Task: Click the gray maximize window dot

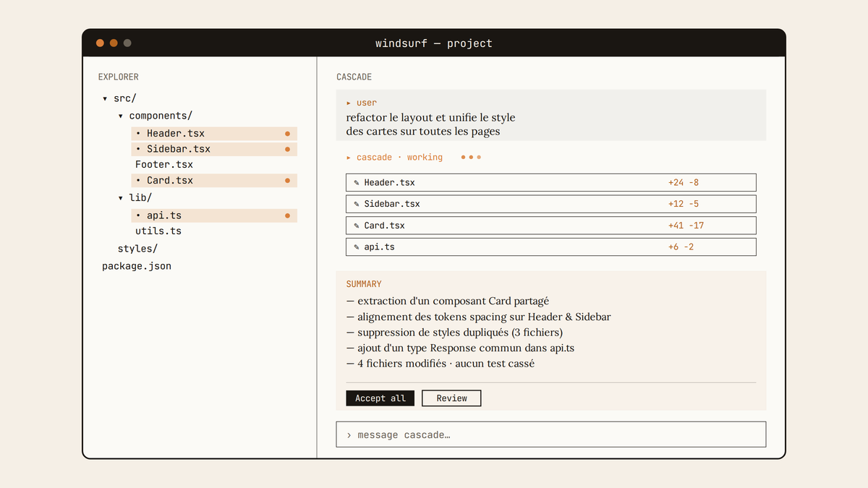Action: point(127,43)
